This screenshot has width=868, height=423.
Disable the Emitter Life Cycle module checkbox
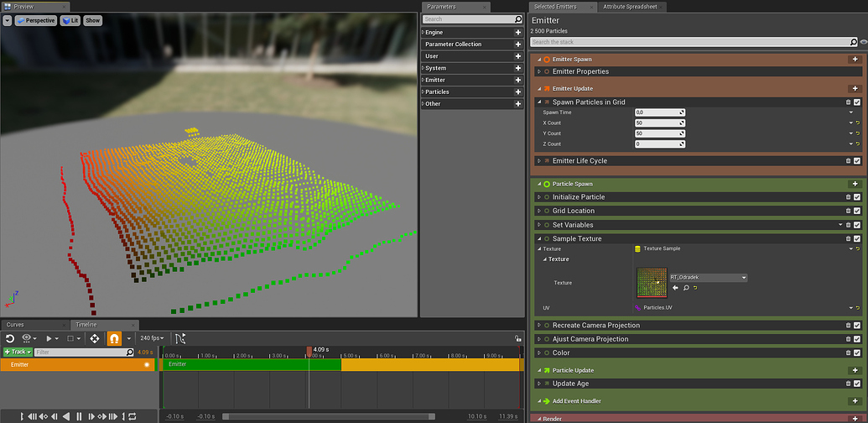click(x=857, y=161)
